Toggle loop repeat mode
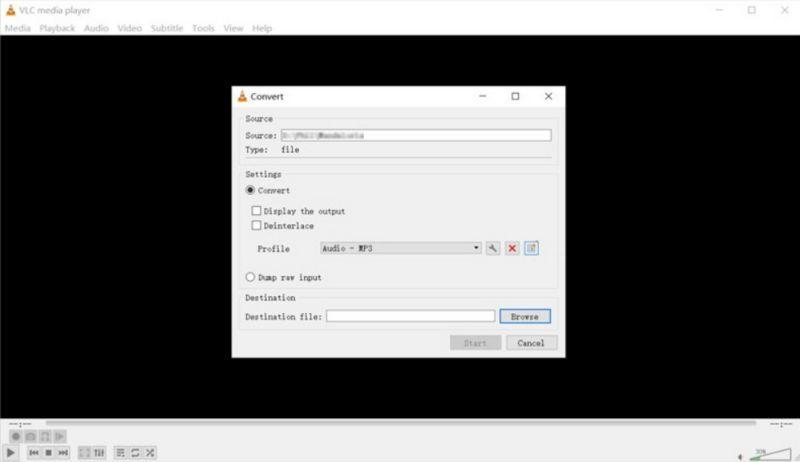The width and height of the screenshot is (800, 462). pyautogui.click(x=135, y=452)
